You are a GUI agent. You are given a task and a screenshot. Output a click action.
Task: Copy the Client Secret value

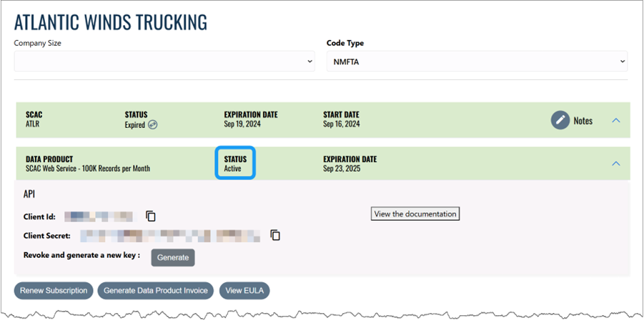[x=274, y=235]
